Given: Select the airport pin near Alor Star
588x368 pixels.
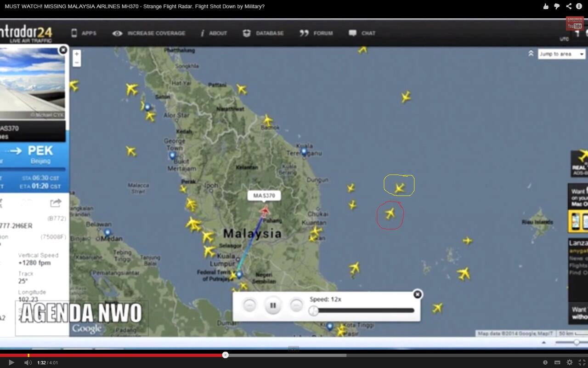Looking at the screenshot, I should tap(147, 107).
